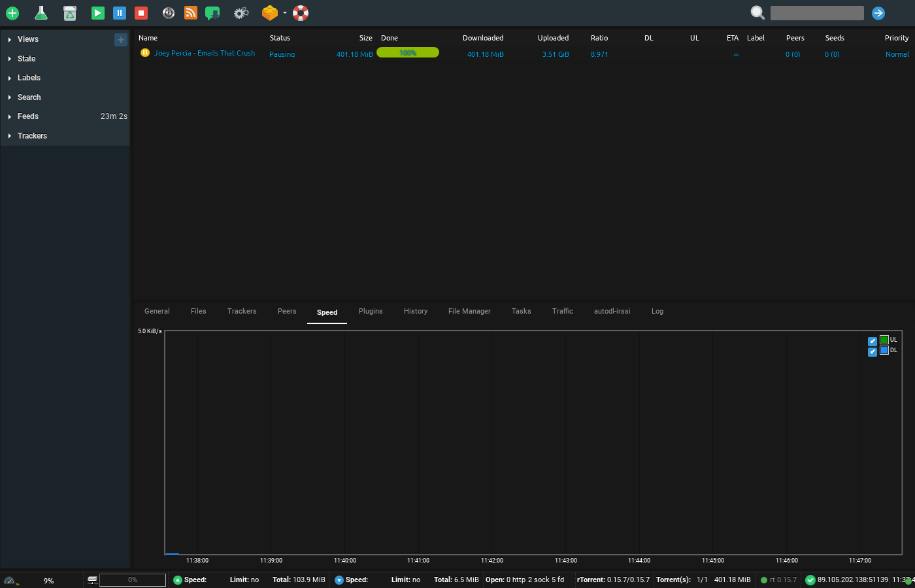This screenshot has width=915, height=588.
Task: Expand the Trackers section in sidebar
Action: [x=33, y=135]
